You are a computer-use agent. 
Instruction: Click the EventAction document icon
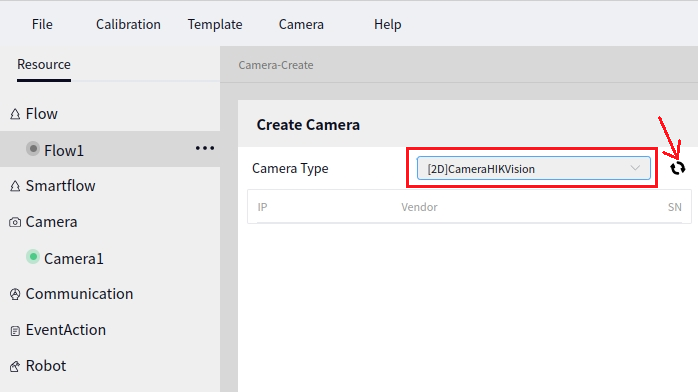(15, 331)
